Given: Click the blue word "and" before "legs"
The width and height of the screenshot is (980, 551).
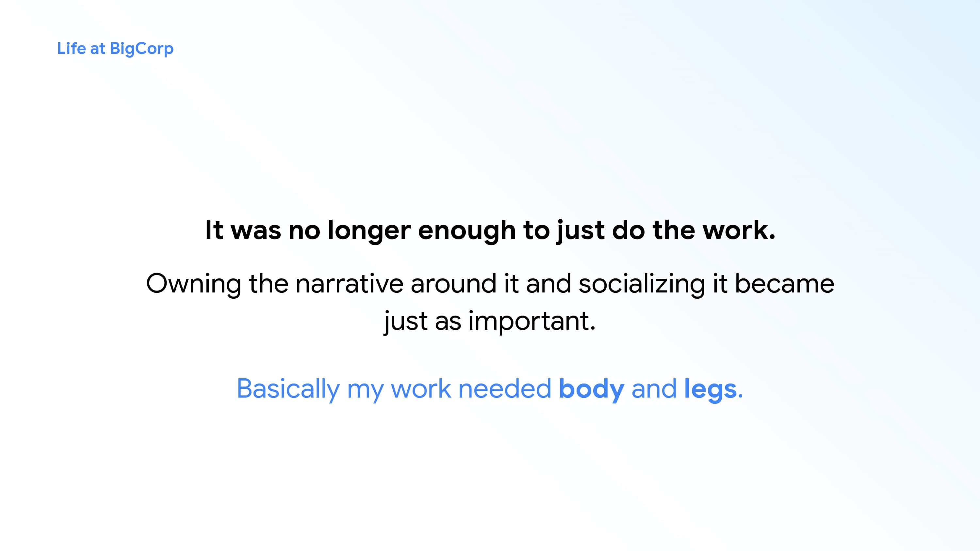Looking at the screenshot, I should (654, 389).
